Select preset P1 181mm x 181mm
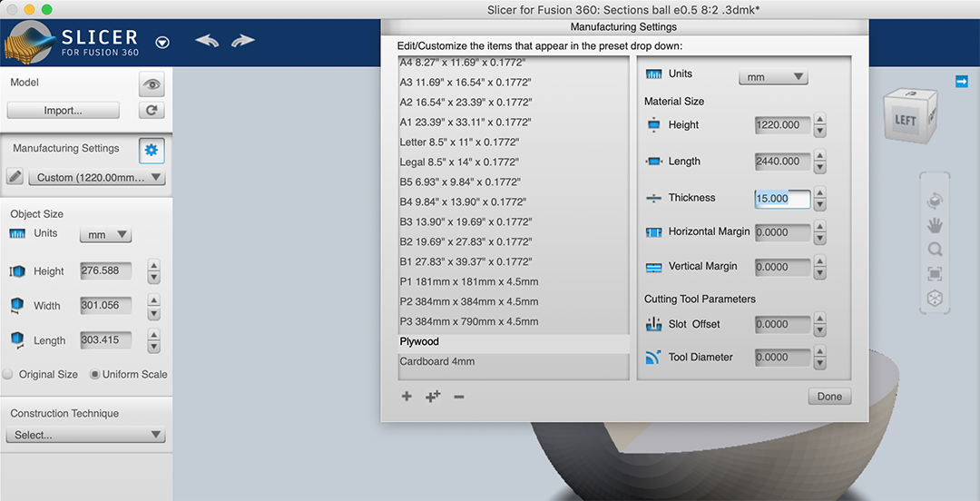This screenshot has width=980, height=501. tap(514, 281)
